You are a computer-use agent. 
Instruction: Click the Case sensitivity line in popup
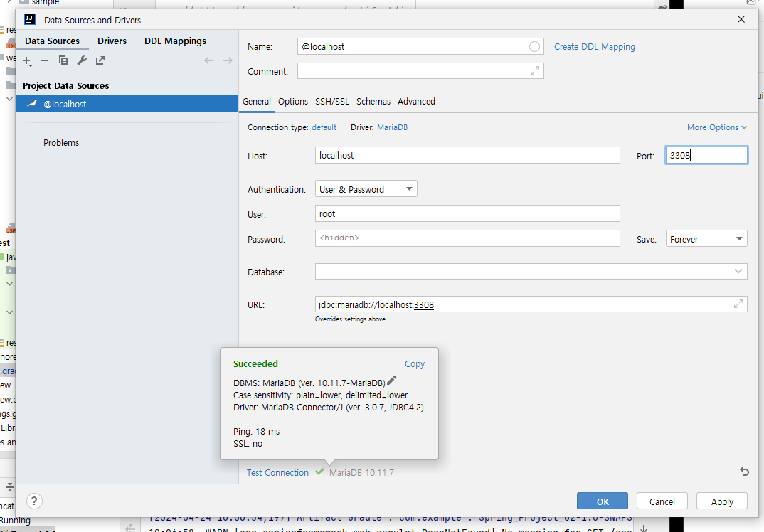pos(321,395)
